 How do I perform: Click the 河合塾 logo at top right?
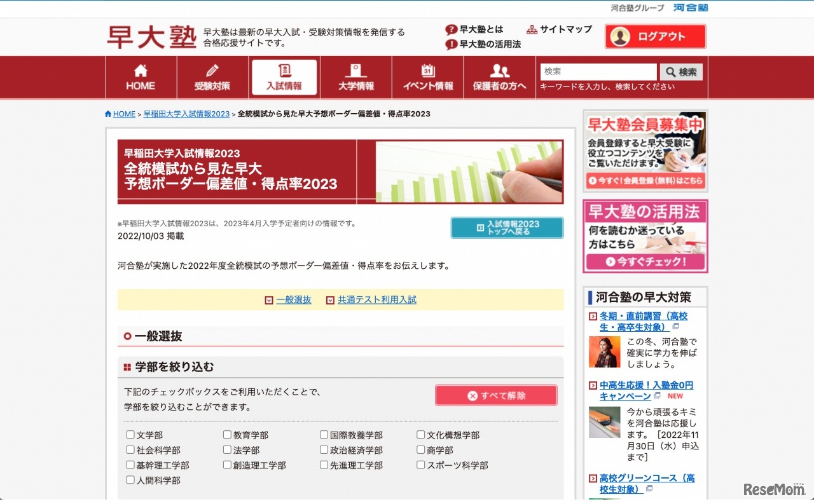[x=691, y=8]
